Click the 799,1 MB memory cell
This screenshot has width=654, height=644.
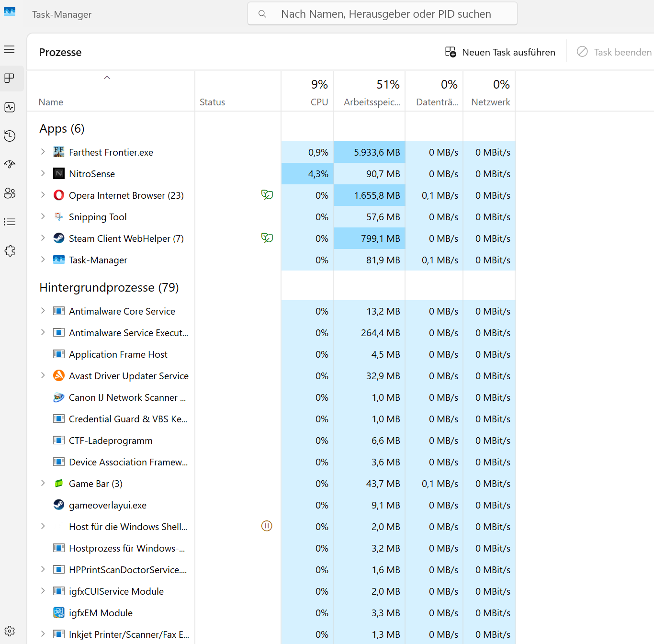click(370, 238)
